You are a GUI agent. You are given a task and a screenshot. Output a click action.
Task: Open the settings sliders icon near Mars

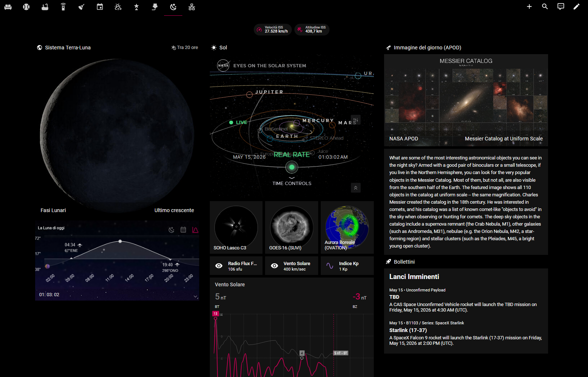tap(356, 120)
